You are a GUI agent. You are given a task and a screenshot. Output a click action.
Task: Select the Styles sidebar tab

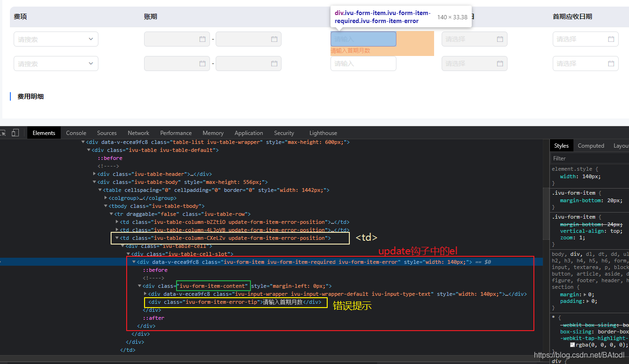click(561, 146)
